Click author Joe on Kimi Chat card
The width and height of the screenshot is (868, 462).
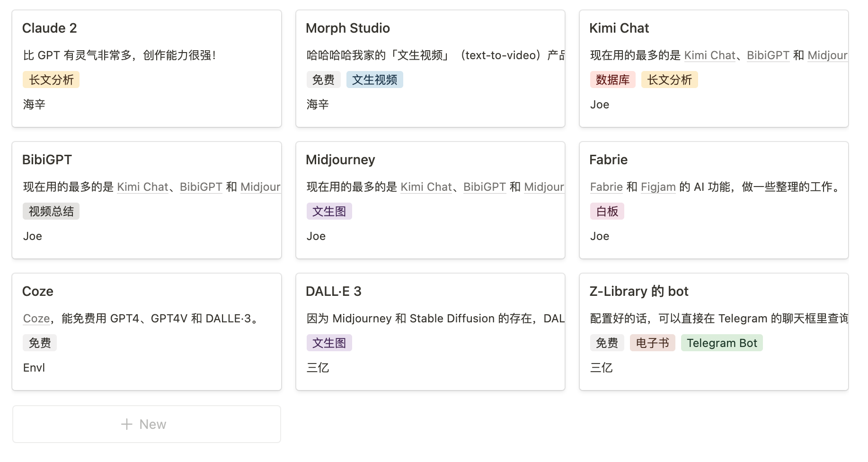pos(600,105)
